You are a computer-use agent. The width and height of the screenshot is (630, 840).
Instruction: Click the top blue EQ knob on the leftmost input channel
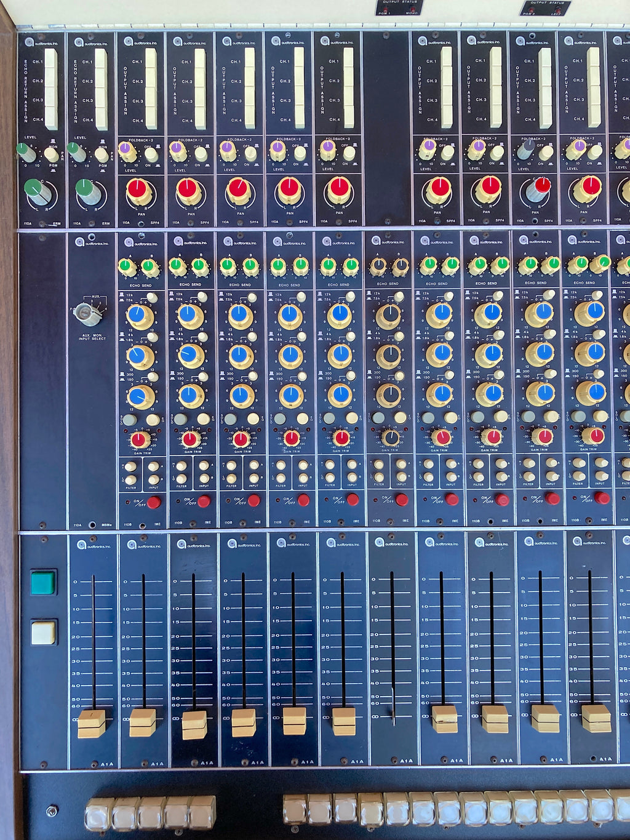click(x=140, y=316)
